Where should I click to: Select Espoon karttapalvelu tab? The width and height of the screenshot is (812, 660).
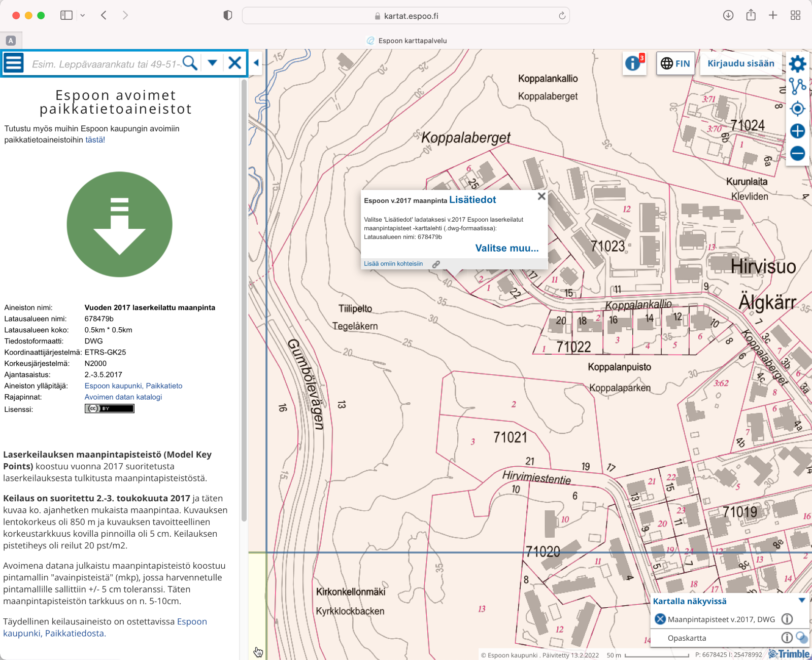tap(407, 41)
